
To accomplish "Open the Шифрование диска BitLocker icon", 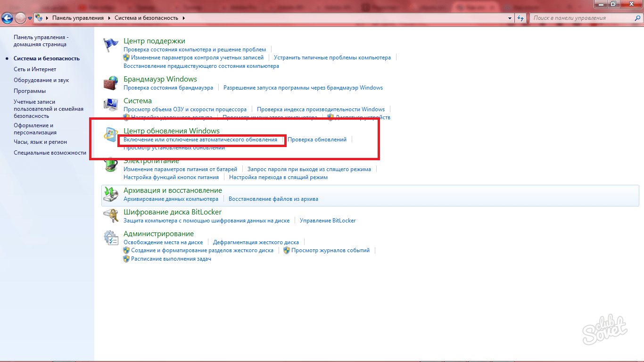I will pos(111,216).
